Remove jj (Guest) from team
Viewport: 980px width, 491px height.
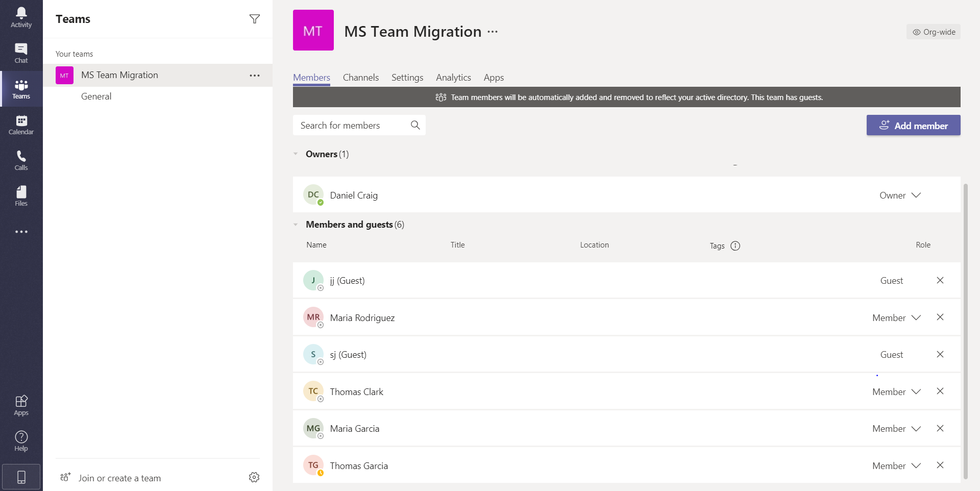point(940,280)
